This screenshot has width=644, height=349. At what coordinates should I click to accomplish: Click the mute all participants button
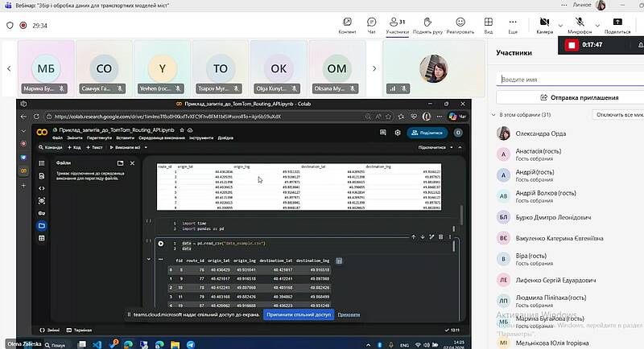619,115
